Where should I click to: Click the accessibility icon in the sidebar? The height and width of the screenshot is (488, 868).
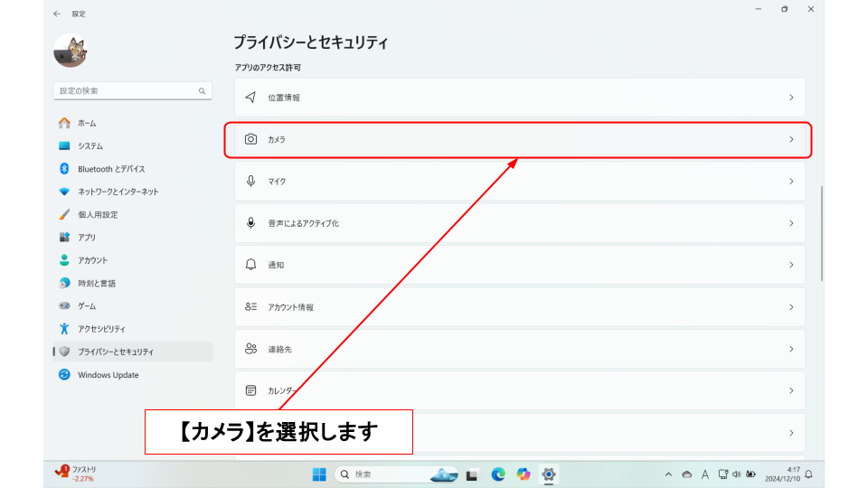pyautogui.click(x=64, y=329)
